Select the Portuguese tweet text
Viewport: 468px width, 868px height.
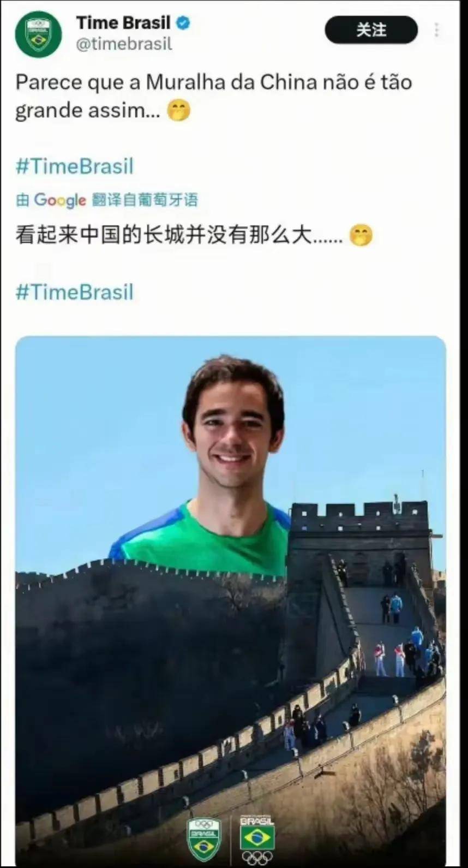pos(213,96)
